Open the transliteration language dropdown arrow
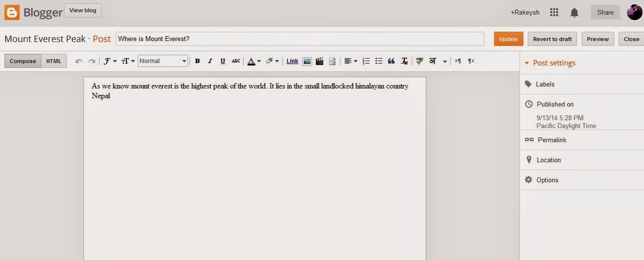 [445, 61]
